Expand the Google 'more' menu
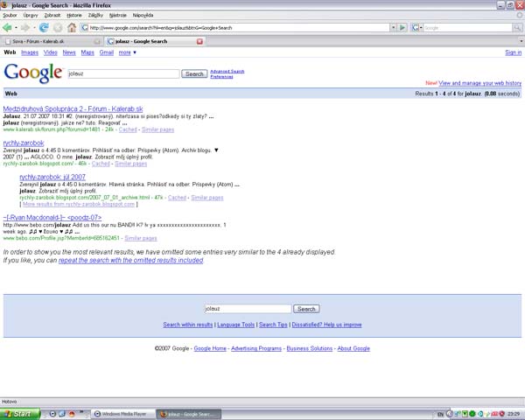This screenshot has height=420, width=525. tap(128, 52)
